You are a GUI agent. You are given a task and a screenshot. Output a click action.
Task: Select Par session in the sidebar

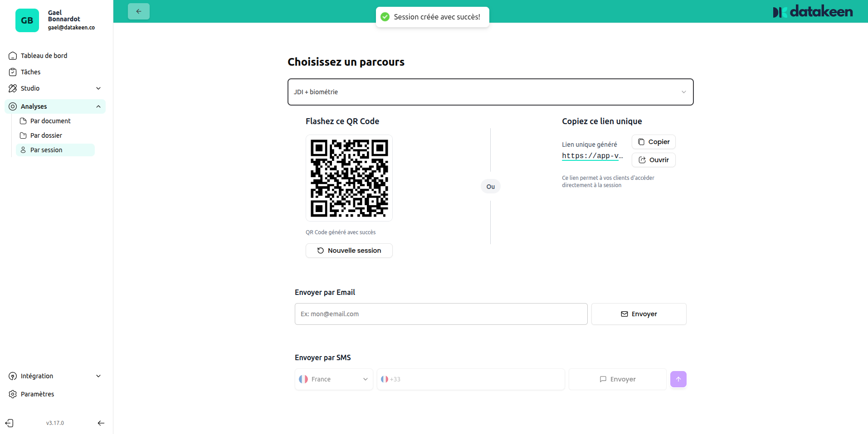tap(46, 149)
